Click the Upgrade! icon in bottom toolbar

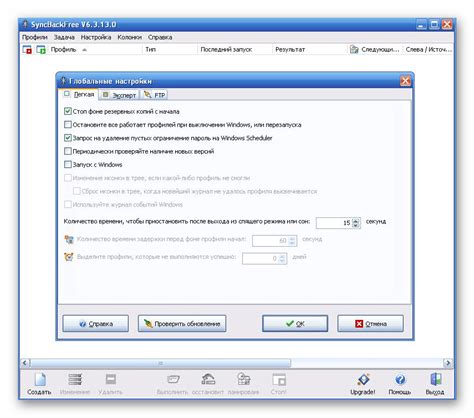pos(363,380)
